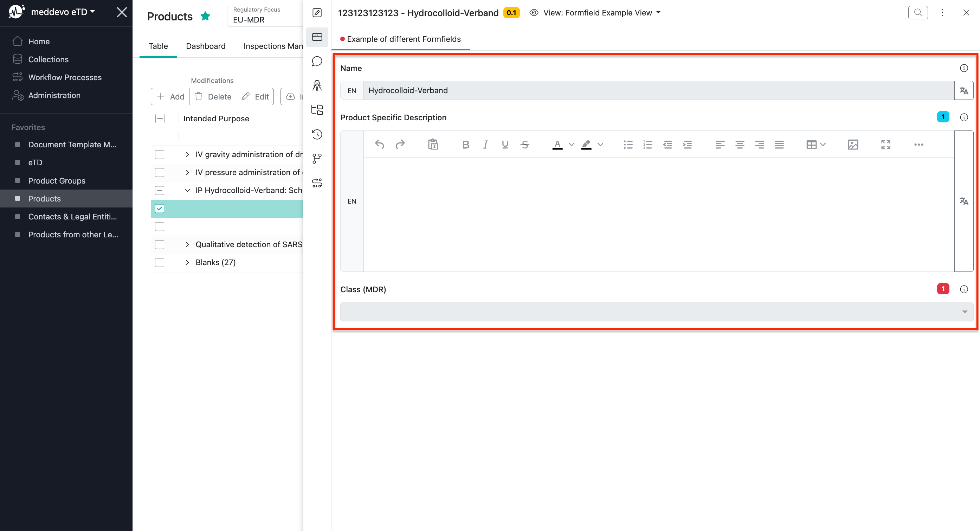Click the Add button
The image size is (980, 531).
point(170,97)
